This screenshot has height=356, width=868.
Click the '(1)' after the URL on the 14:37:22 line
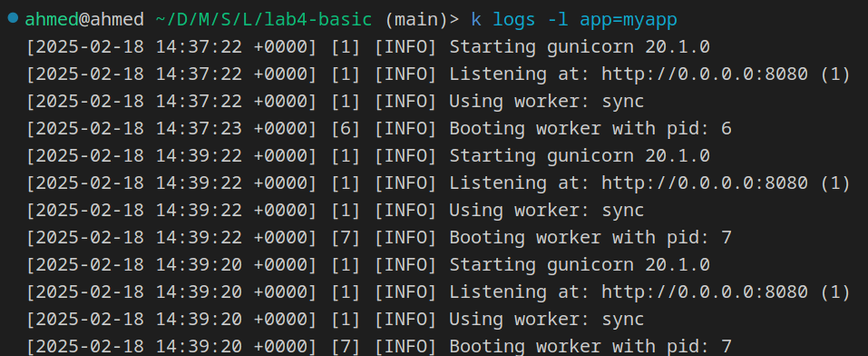[834, 74]
